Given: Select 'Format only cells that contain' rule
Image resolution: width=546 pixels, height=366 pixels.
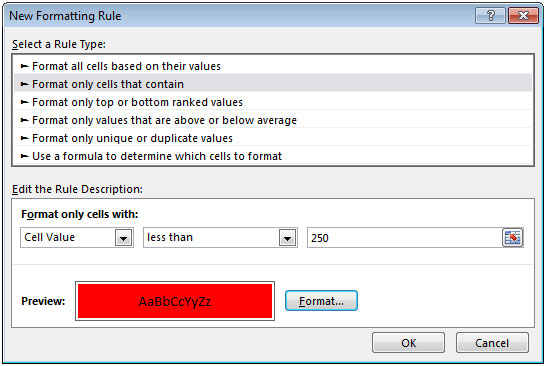Looking at the screenshot, I should 273,84.
